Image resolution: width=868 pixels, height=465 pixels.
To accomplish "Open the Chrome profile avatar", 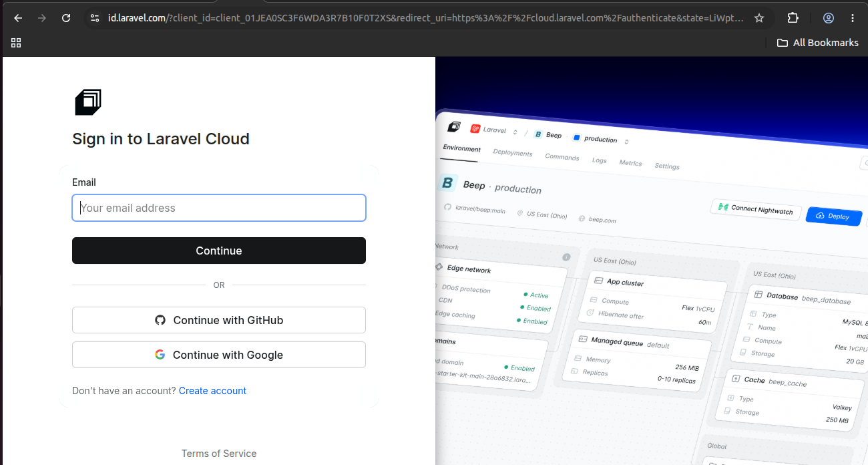I will [829, 18].
